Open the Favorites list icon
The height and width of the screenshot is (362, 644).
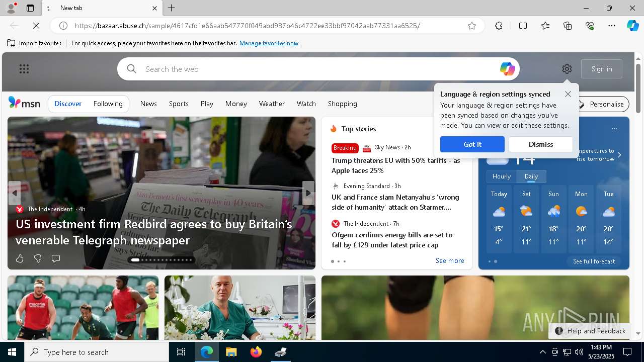click(x=545, y=26)
